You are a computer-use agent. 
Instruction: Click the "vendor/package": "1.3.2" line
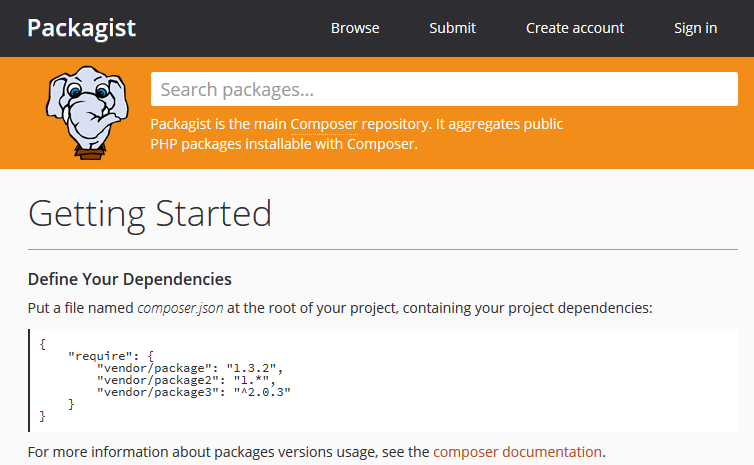190,368
